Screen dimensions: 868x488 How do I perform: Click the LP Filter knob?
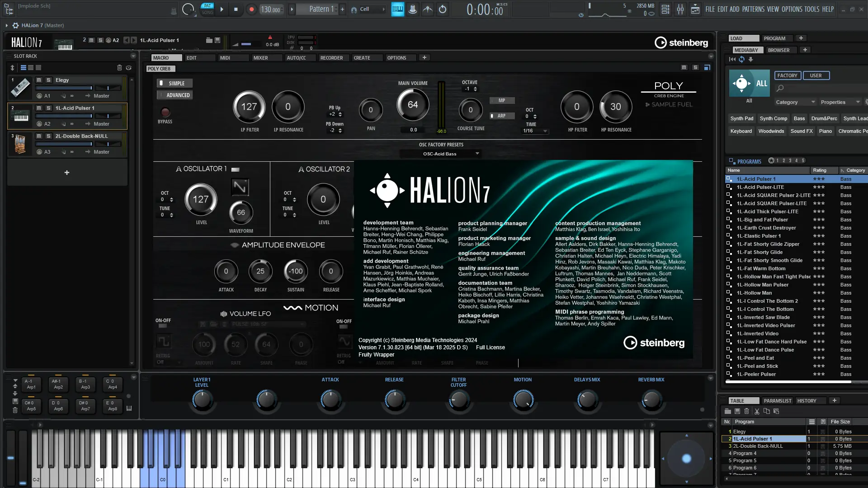[x=249, y=107]
